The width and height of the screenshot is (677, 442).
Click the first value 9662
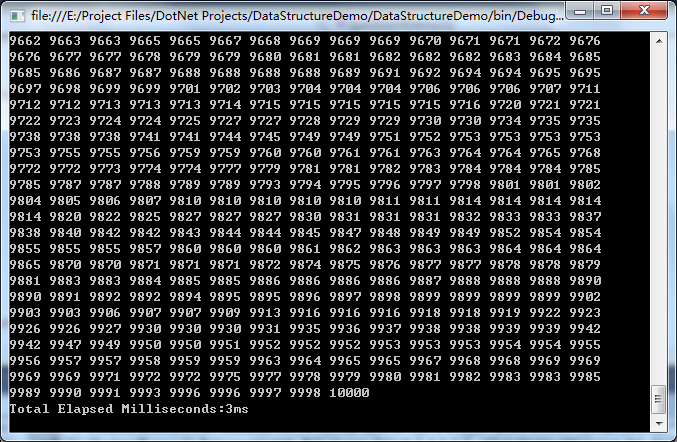[25, 41]
